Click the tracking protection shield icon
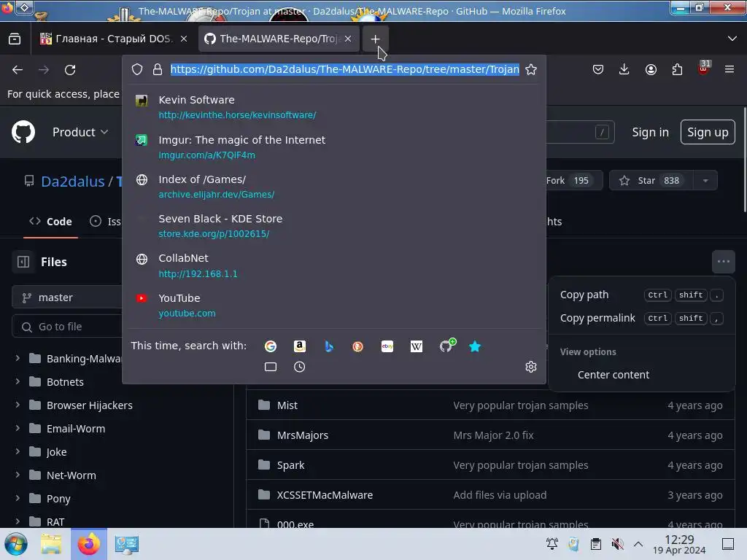 click(137, 69)
